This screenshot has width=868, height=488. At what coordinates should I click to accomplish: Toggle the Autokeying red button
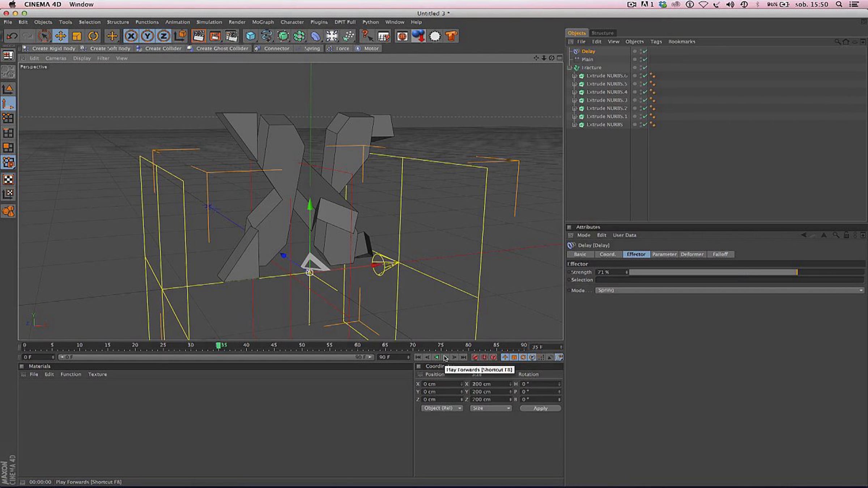pos(484,357)
